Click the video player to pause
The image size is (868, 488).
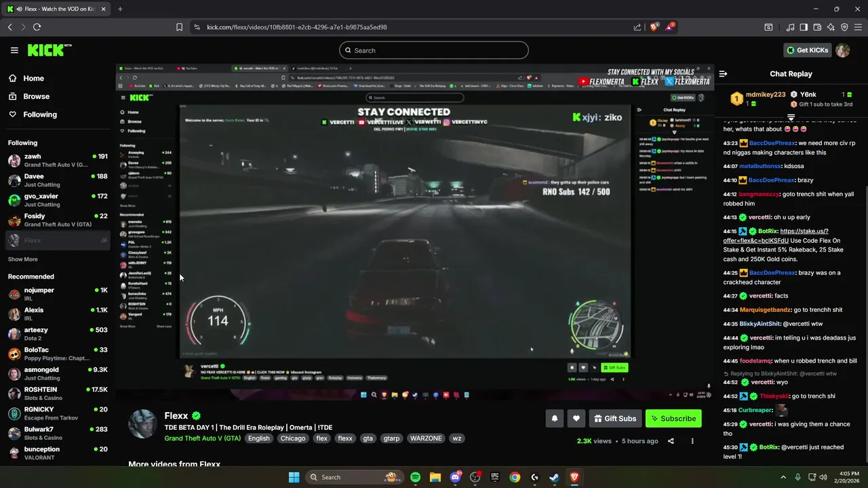414,230
